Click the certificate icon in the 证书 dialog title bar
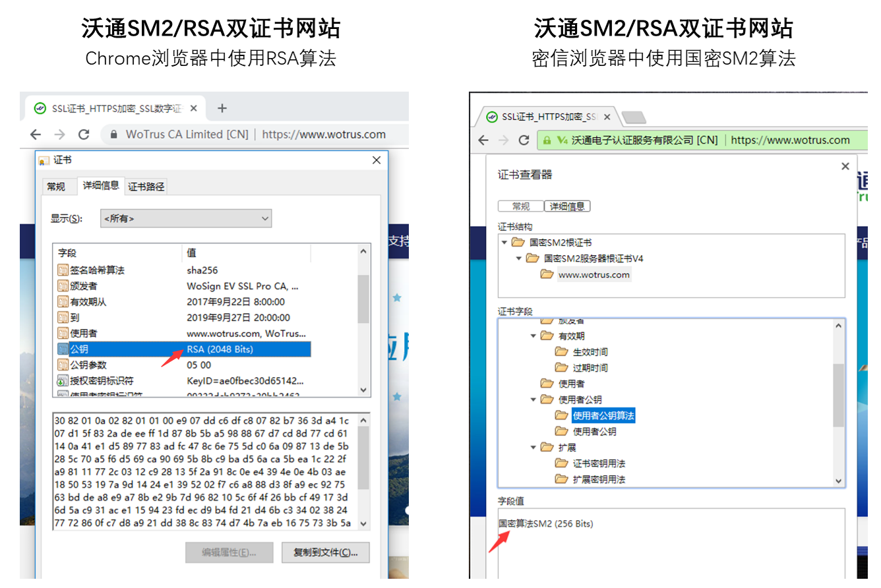881x588 pixels. [44, 160]
